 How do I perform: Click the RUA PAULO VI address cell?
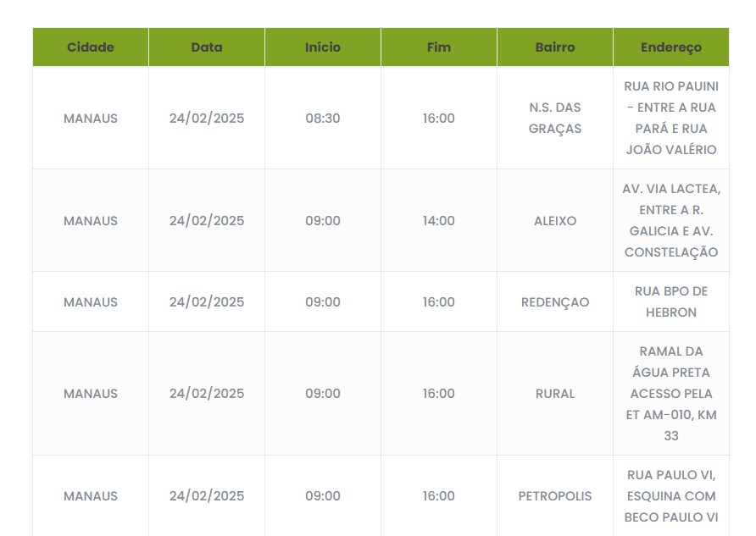[671, 496]
